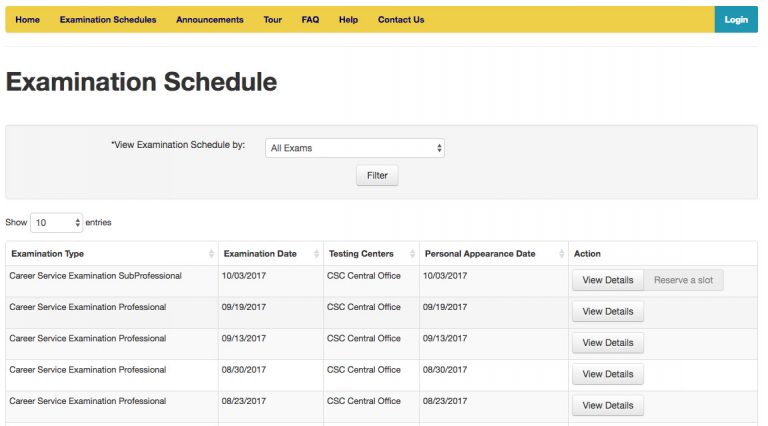Click Career Service Examination Professional, 08/30/2017 row
This screenshot has height=426, width=768.
point(88,370)
